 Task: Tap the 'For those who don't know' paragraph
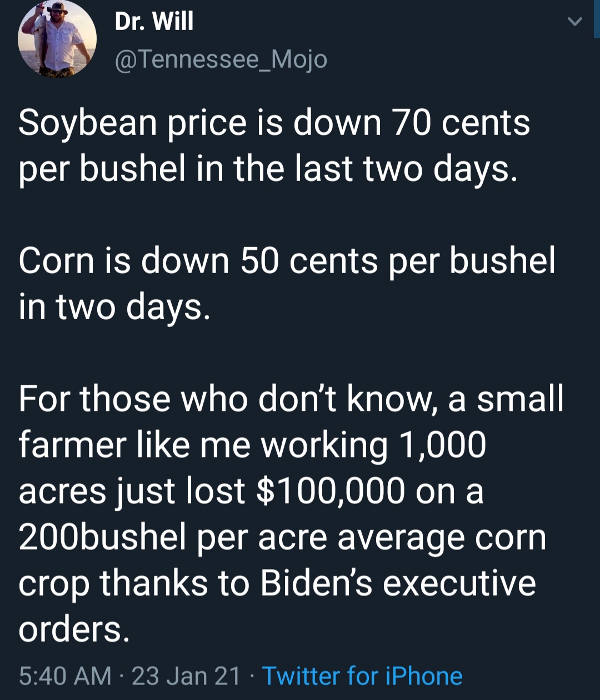tap(291, 513)
